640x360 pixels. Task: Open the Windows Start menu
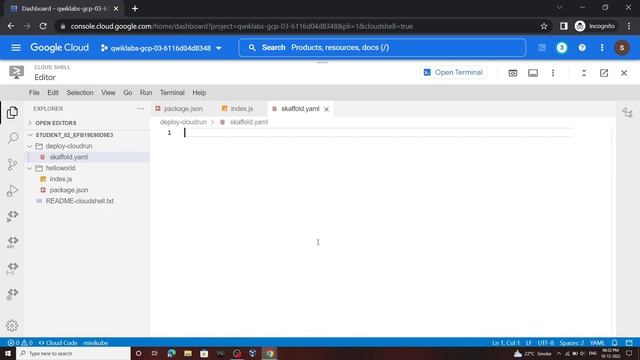point(8,353)
